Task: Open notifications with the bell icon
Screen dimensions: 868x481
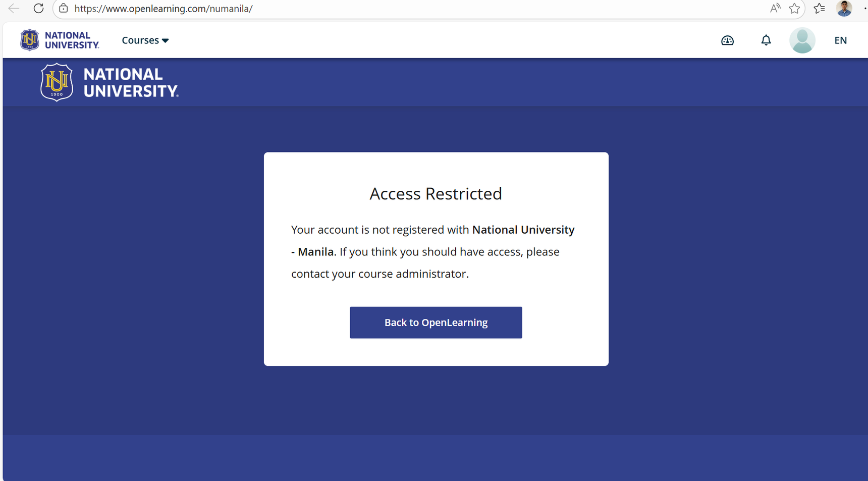Action: [766, 40]
